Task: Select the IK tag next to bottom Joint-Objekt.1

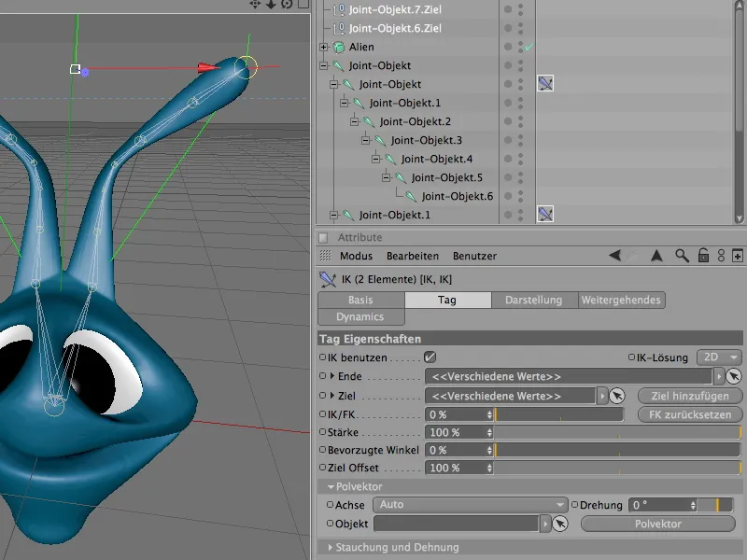Action: click(545, 214)
